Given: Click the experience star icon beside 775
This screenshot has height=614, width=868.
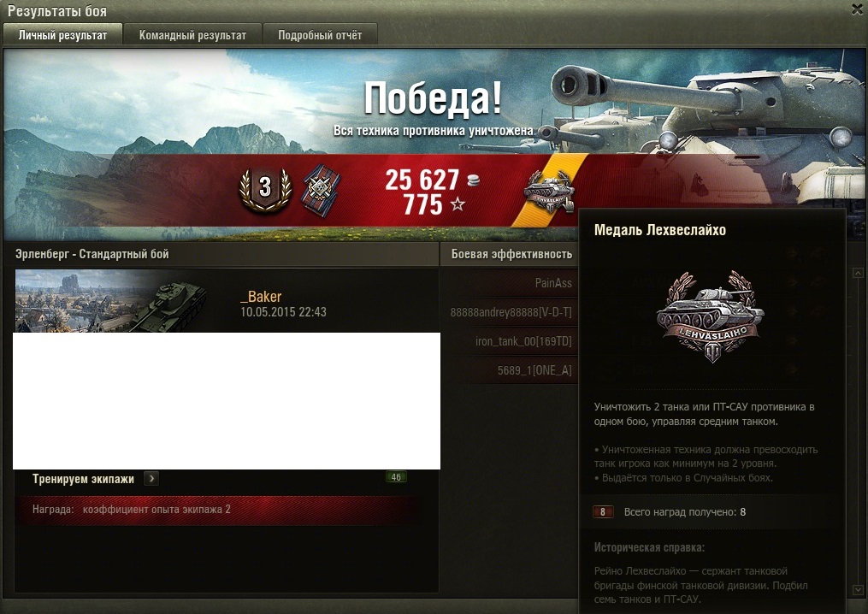Looking at the screenshot, I should pos(458,205).
